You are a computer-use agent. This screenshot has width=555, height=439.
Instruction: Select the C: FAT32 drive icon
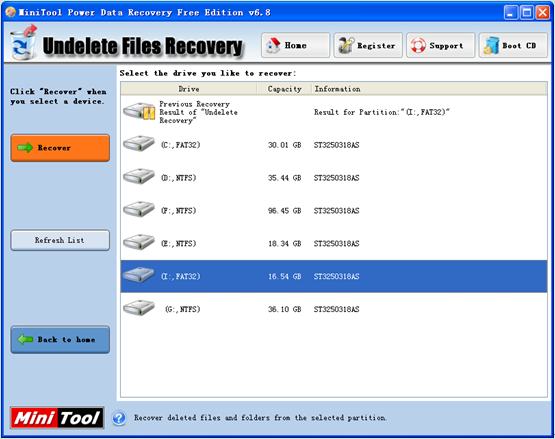click(x=139, y=143)
